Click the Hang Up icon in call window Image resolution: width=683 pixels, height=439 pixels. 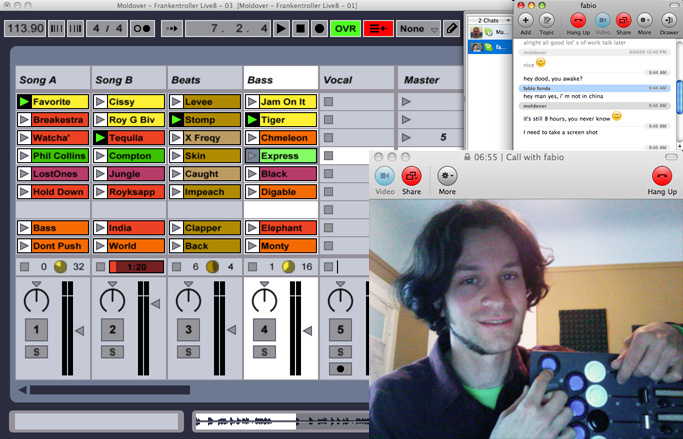661,175
